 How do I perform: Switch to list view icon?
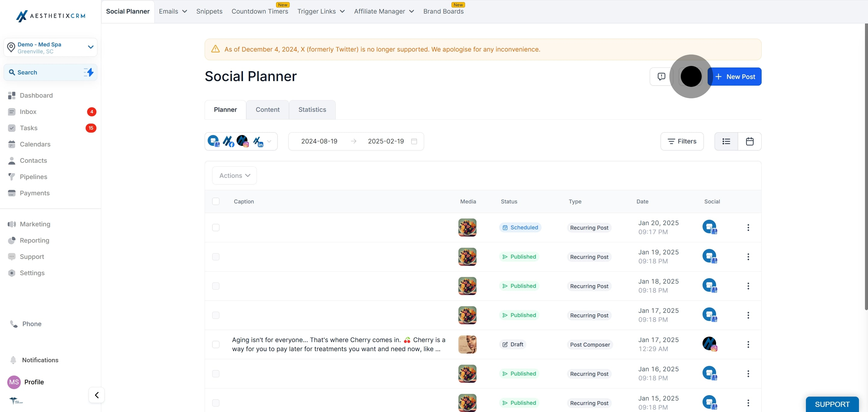(x=726, y=141)
